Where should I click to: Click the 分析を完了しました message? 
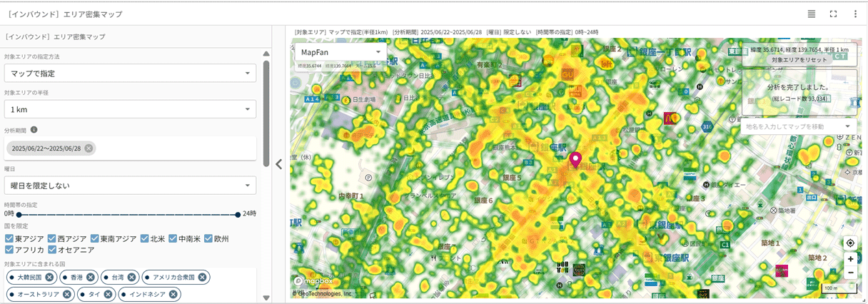point(797,87)
